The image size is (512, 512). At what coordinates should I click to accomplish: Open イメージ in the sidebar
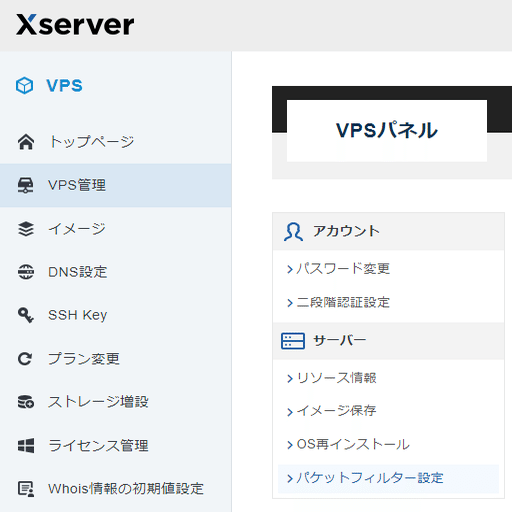coord(116,229)
